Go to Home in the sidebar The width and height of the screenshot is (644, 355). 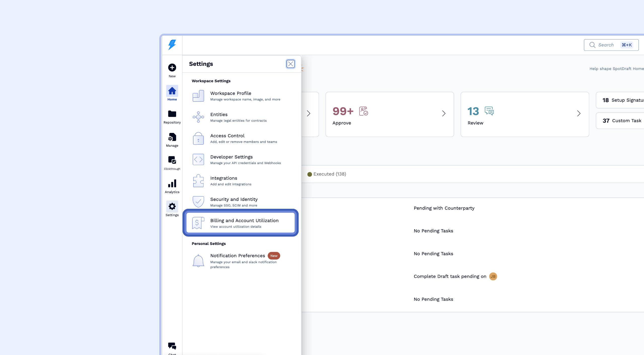point(172,91)
